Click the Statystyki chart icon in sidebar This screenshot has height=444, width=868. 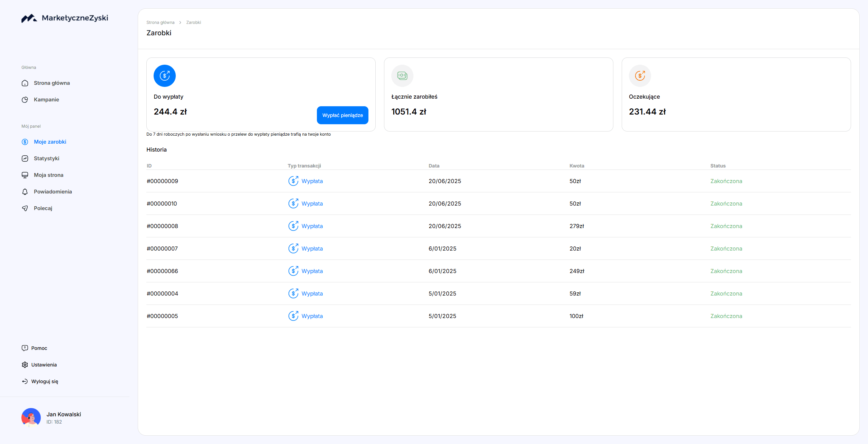pyautogui.click(x=25, y=158)
